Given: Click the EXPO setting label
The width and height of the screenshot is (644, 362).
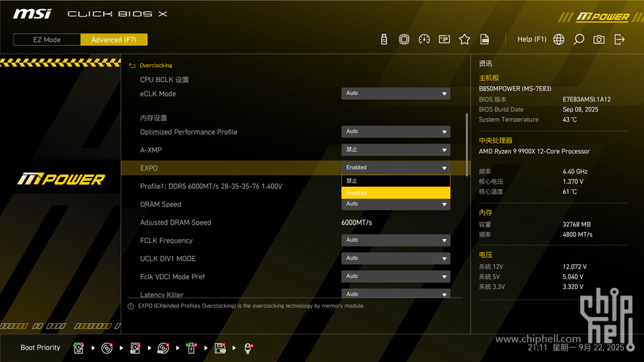Looking at the screenshot, I should point(149,168).
